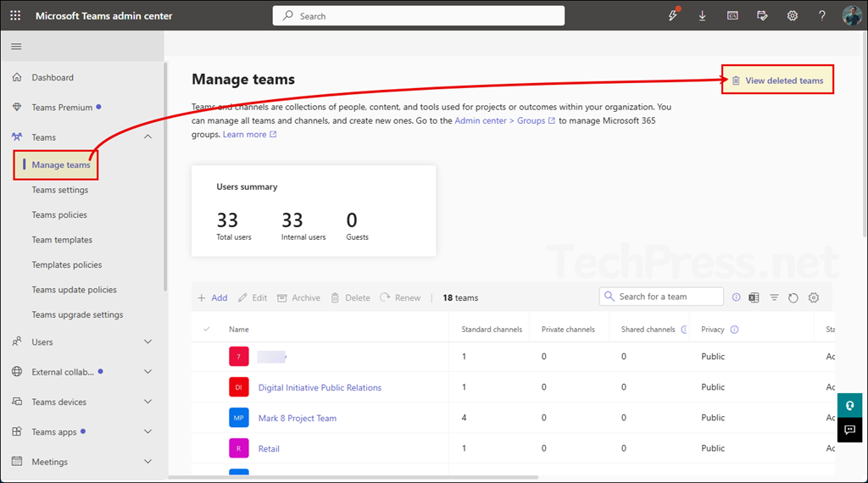Click 'Total users' label in summary
This screenshot has width=868, height=483.
[x=234, y=236]
